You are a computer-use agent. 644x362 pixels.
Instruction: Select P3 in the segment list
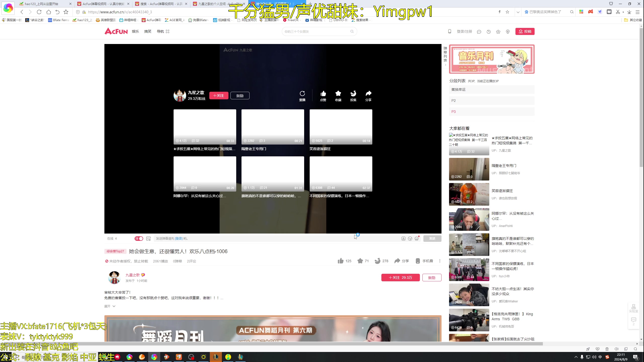pos(492,112)
